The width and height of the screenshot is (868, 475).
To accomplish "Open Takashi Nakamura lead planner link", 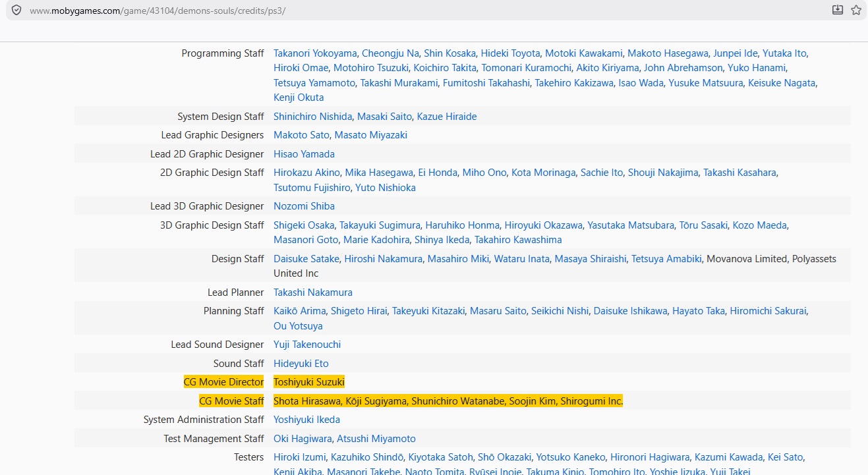I will tap(313, 293).
